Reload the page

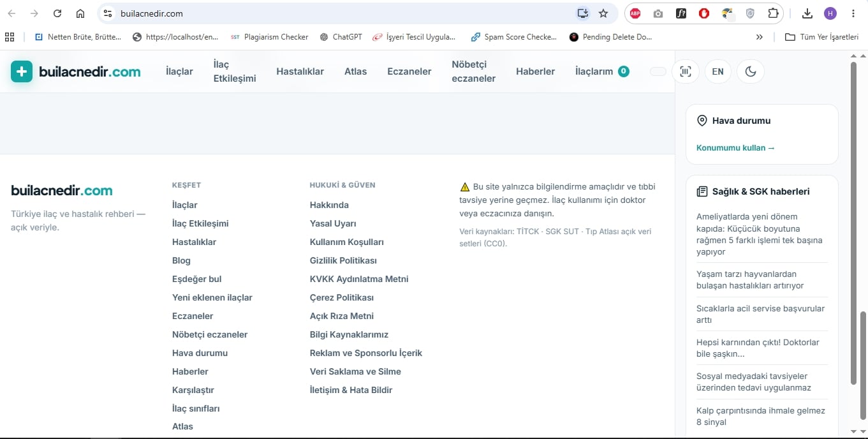pos(57,13)
